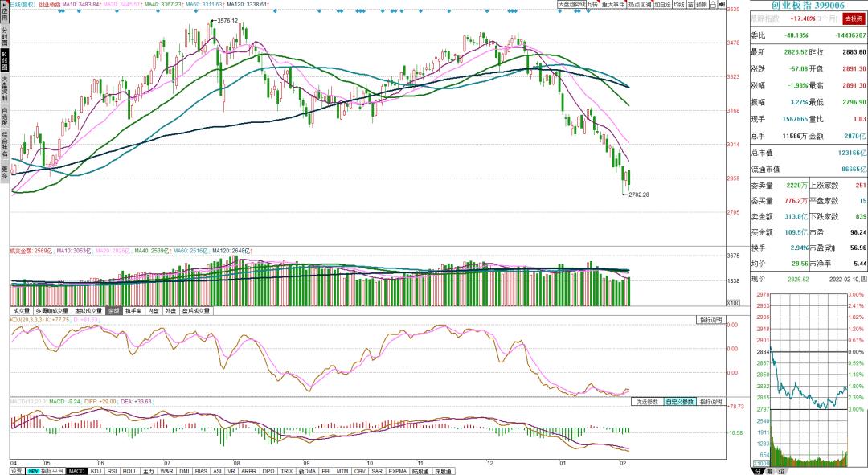Click 重大事件 toolbar button
The image size is (868, 475).
[612, 5]
